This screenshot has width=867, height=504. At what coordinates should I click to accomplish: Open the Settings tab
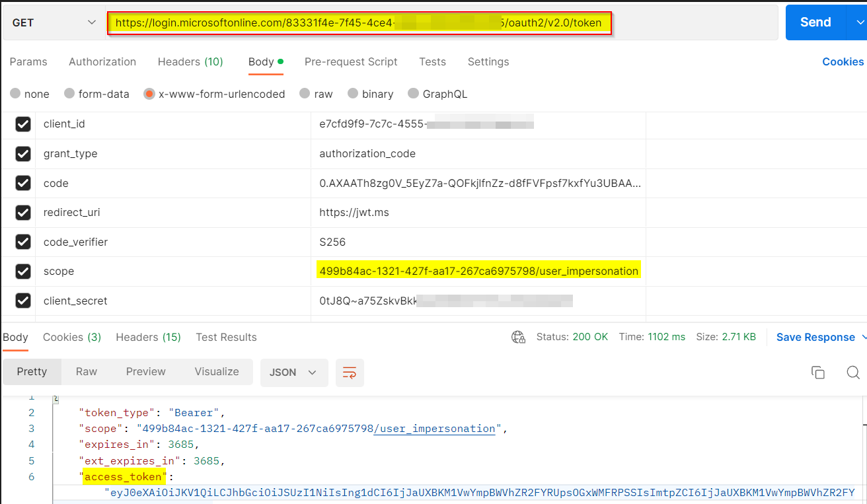click(488, 62)
